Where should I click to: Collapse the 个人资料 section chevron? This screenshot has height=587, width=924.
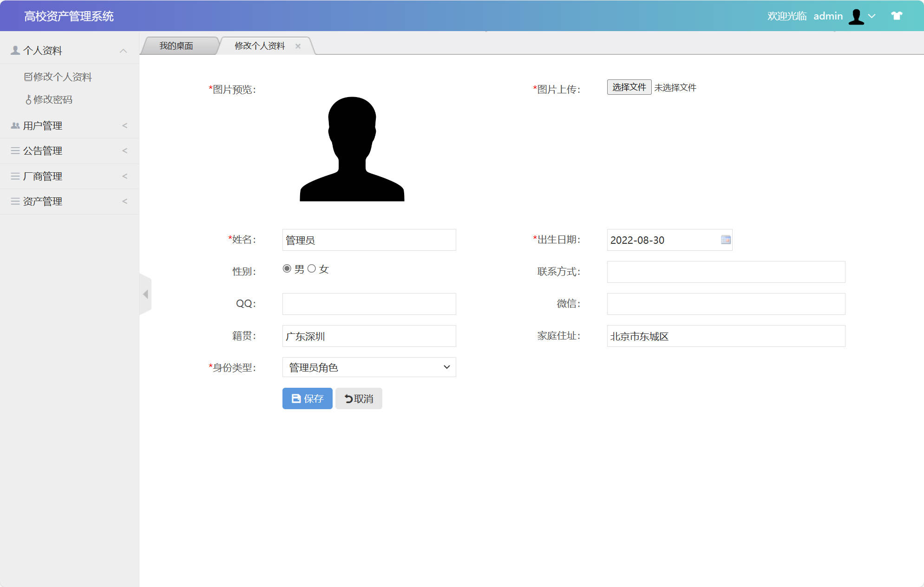[x=124, y=50]
